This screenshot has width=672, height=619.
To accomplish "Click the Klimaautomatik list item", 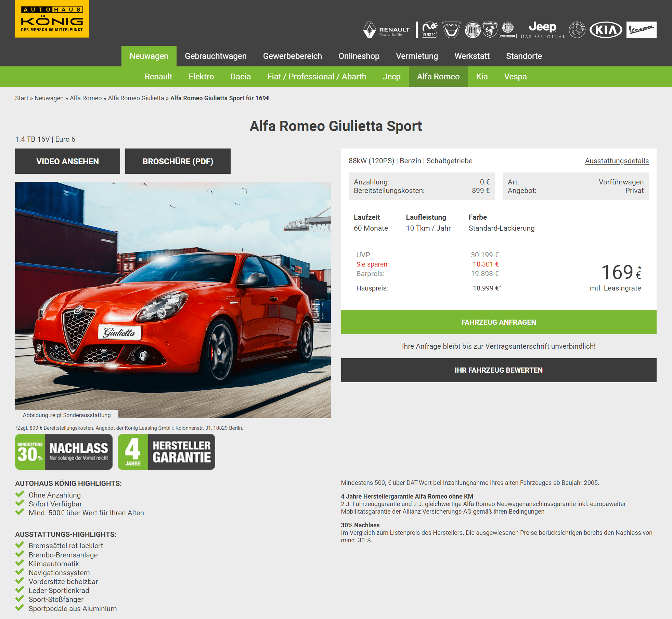I will (54, 564).
